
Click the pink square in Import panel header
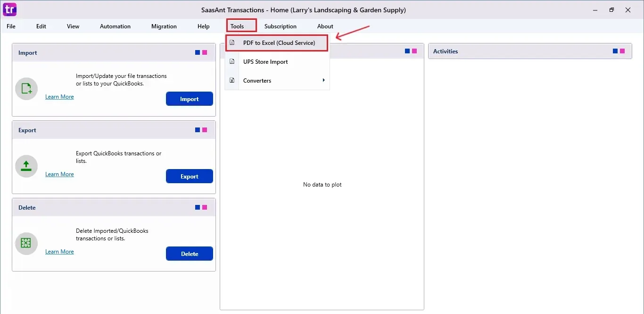tap(205, 52)
